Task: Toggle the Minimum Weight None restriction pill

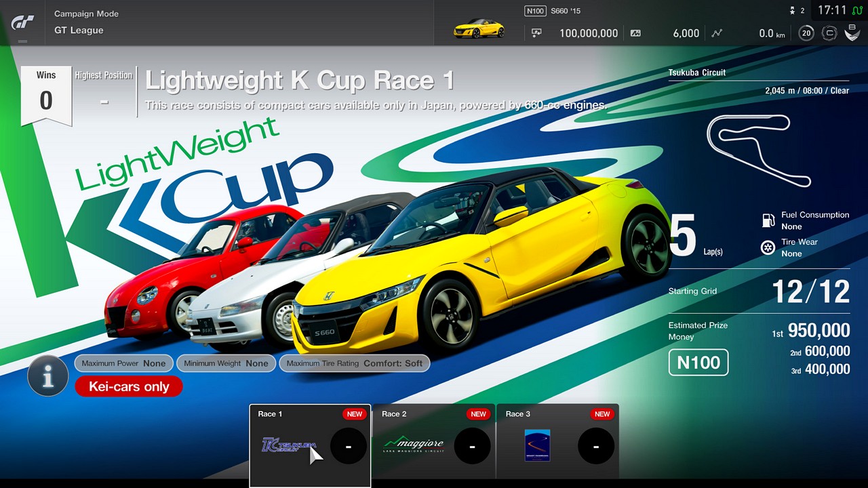Action: tap(226, 363)
